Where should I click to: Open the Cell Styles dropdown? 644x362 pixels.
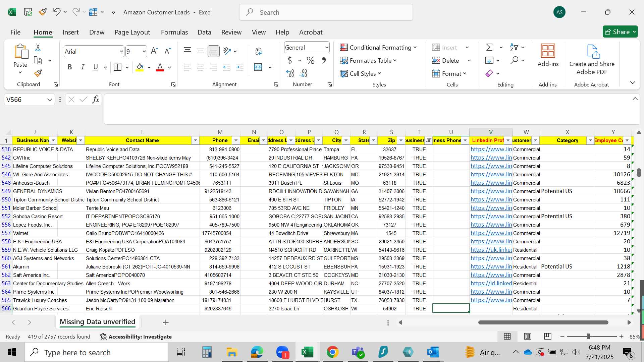[x=360, y=73]
